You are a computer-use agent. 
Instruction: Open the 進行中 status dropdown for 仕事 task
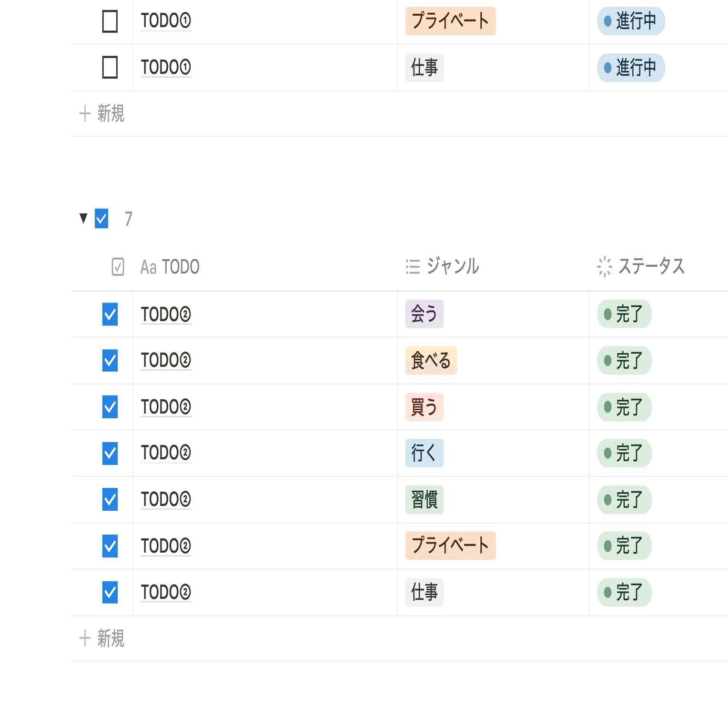[x=631, y=68]
